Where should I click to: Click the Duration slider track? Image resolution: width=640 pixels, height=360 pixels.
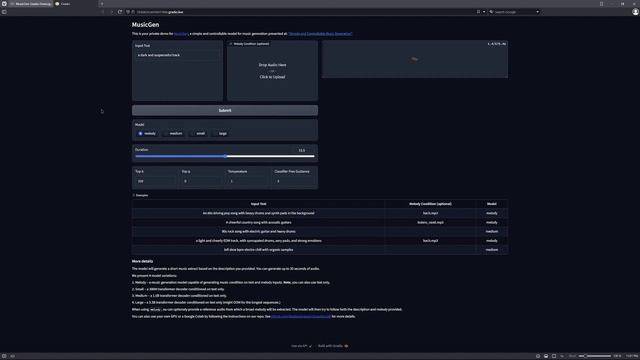pos(225,156)
